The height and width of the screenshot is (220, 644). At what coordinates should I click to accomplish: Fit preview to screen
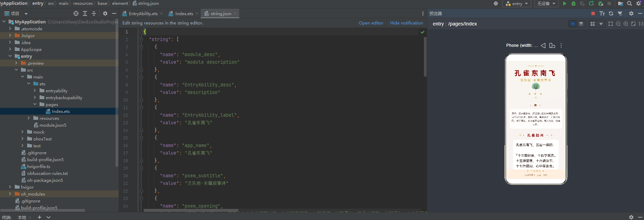pos(633,24)
